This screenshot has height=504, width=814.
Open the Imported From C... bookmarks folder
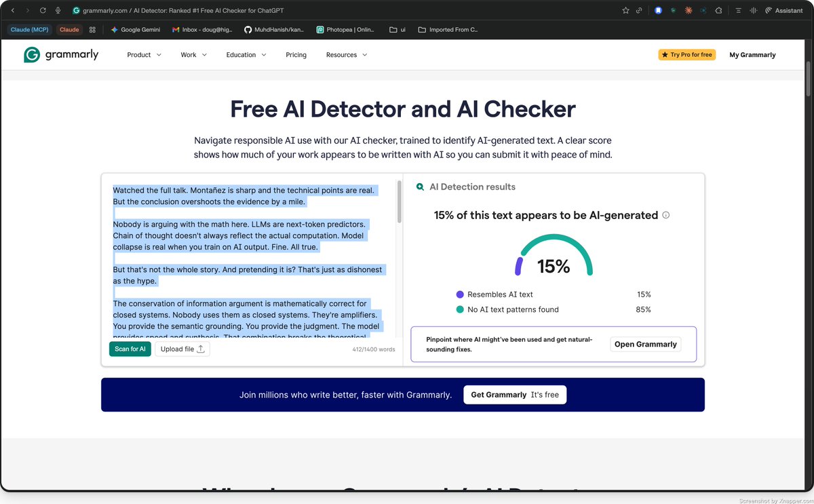pos(448,30)
